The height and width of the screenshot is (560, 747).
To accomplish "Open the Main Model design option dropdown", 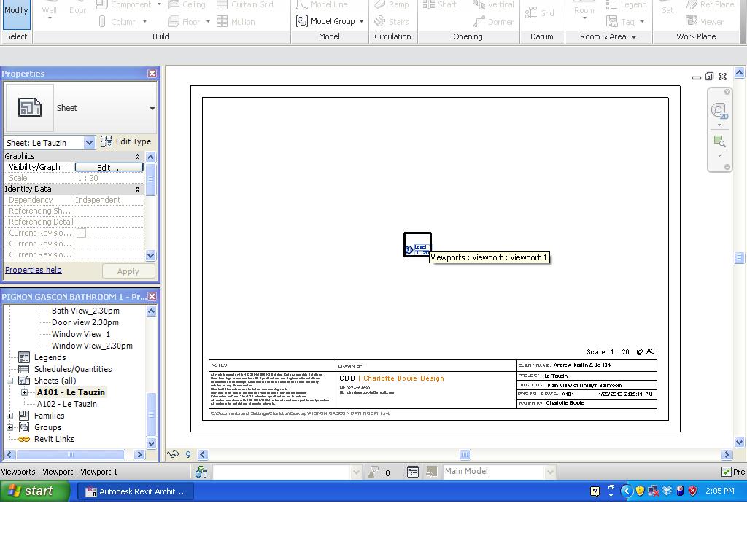I will click(x=550, y=472).
